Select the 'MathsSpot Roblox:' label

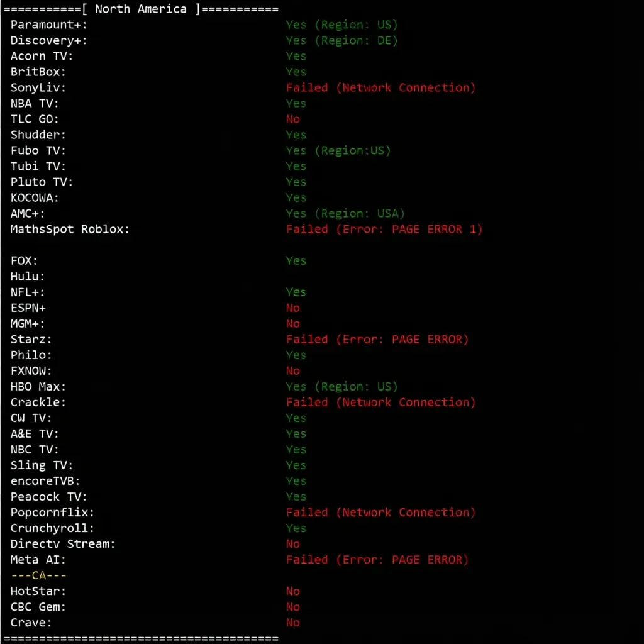70,229
